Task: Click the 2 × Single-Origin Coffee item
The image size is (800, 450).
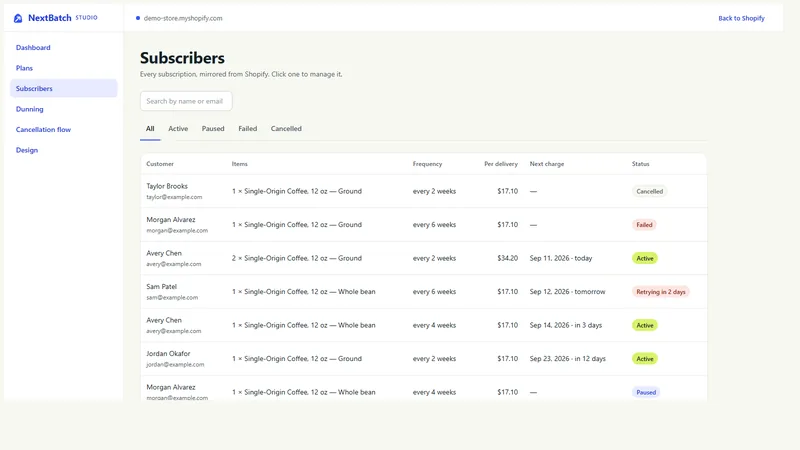Action: point(296,258)
